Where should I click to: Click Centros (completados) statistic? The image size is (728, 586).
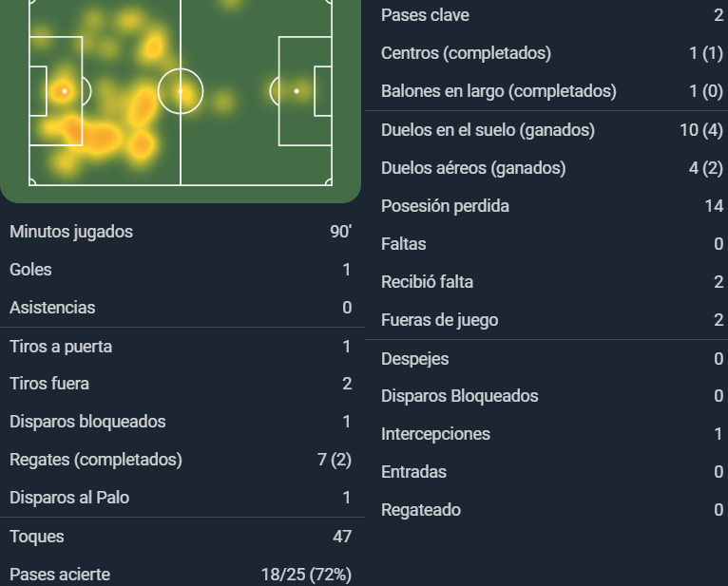pyautogui.click(x=552, y=53)
